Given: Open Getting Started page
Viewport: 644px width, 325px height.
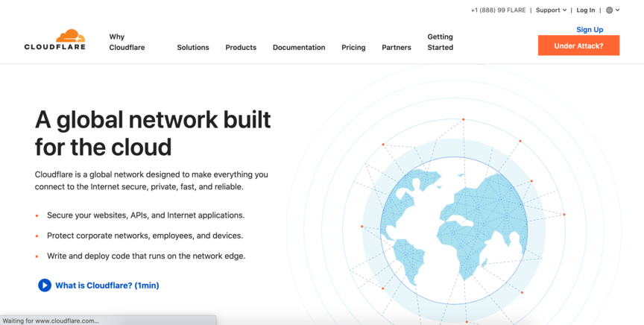Looking at the screenshot, I should pos(441,42).
